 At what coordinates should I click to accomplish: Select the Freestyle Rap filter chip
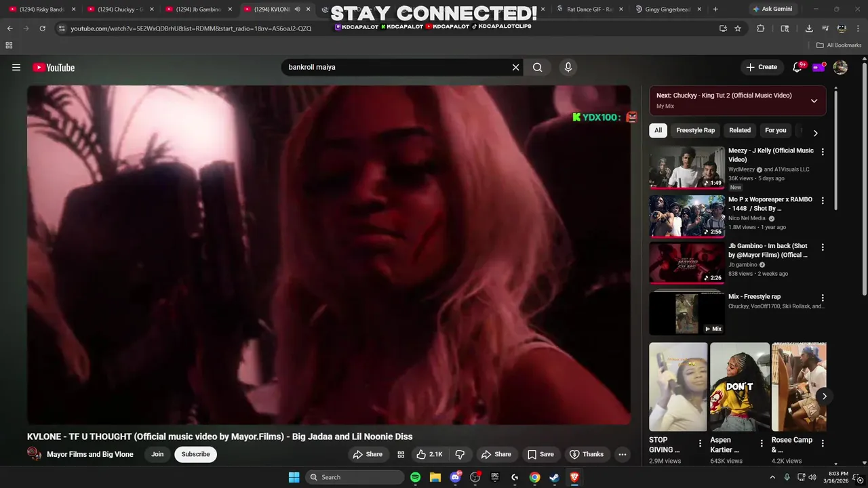[x=695, y=130]
